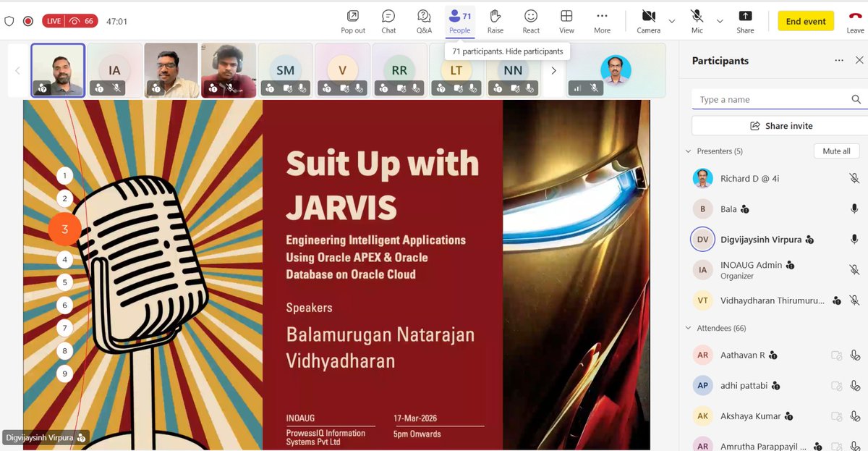Click Richard D profile photo in list
868x451 pixels.
(702, 178)
